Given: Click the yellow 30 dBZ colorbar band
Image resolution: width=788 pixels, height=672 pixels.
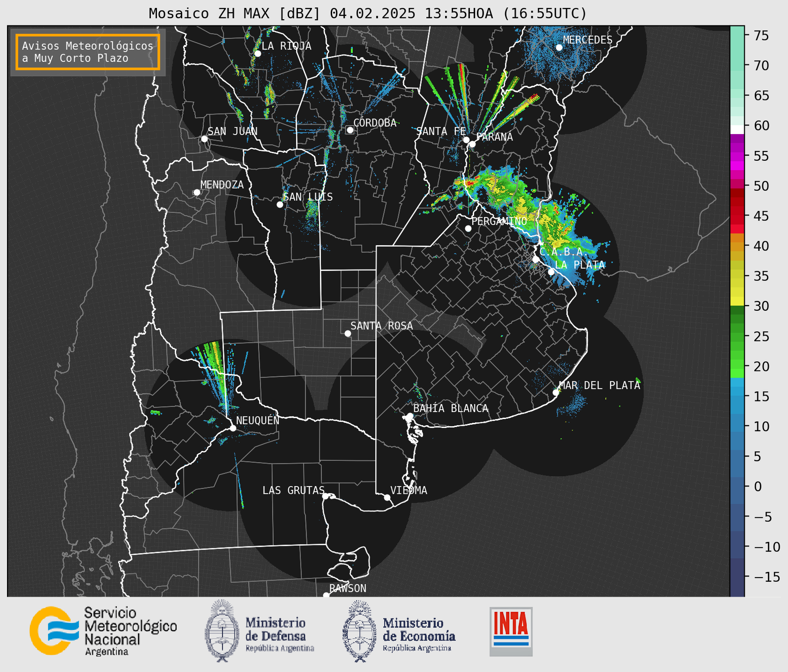Looking at the screenshot, I should pos(737,302).
